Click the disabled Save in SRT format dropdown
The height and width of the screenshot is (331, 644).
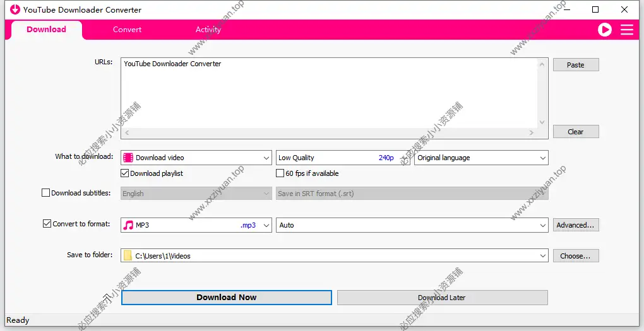click(412, 194)
